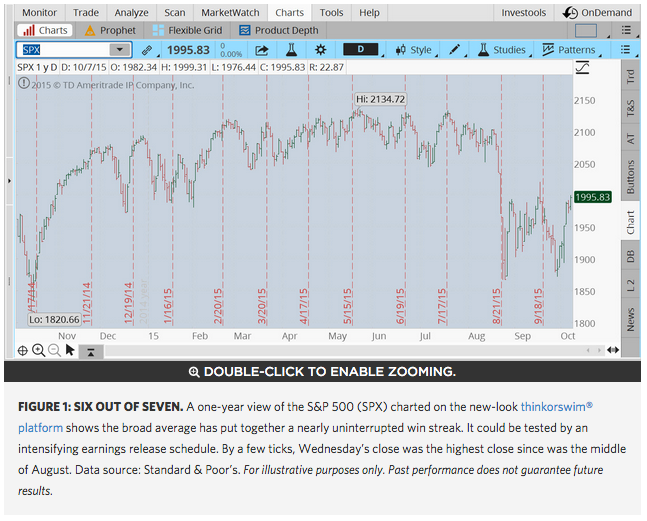This screenshot has width=647, height=521.
Task: Open the AT side tab
Action: (630, 139)
